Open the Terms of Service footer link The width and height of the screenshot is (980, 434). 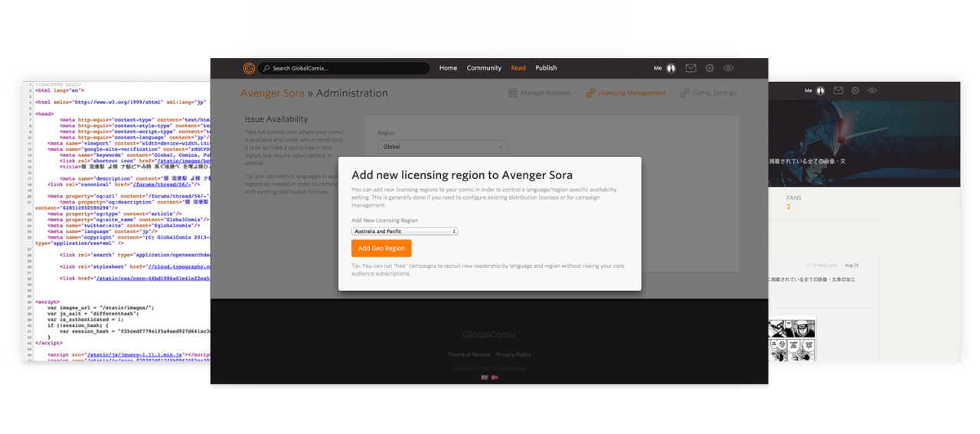469,355
